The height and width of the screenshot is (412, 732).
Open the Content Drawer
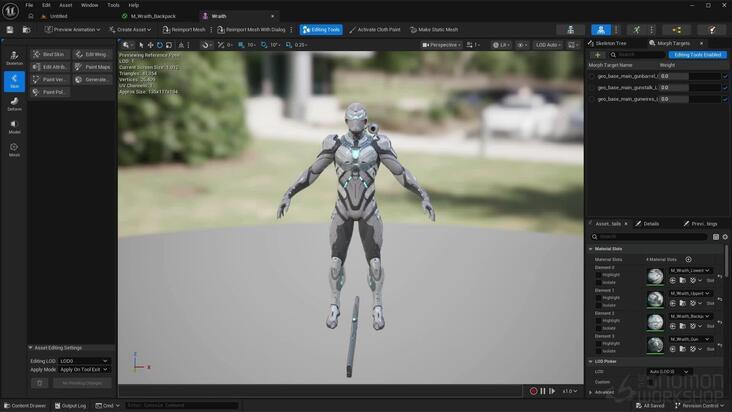(x=24, y=405)
